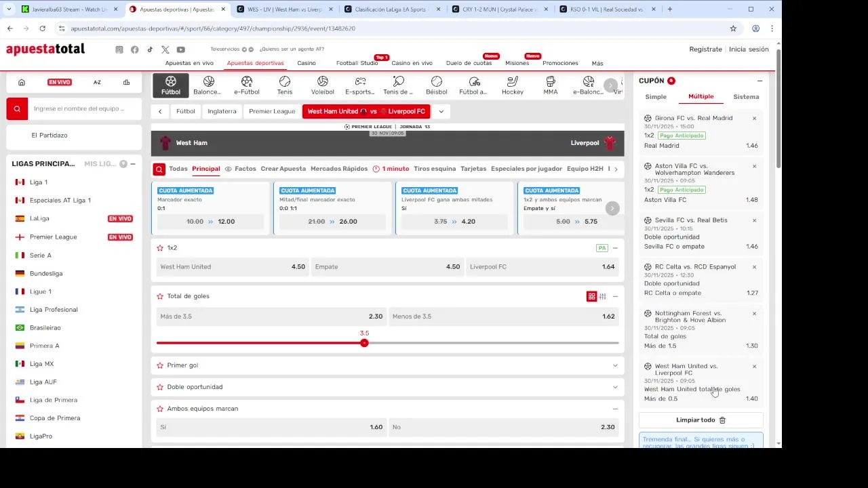Remove Sevilla vs Real Betis bet
Viewport: 868px width, 488px height.
click(x=754, y=220)
